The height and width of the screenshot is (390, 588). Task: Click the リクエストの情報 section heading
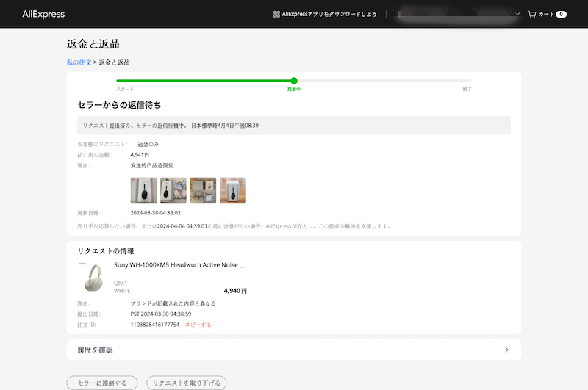(106, 251)
